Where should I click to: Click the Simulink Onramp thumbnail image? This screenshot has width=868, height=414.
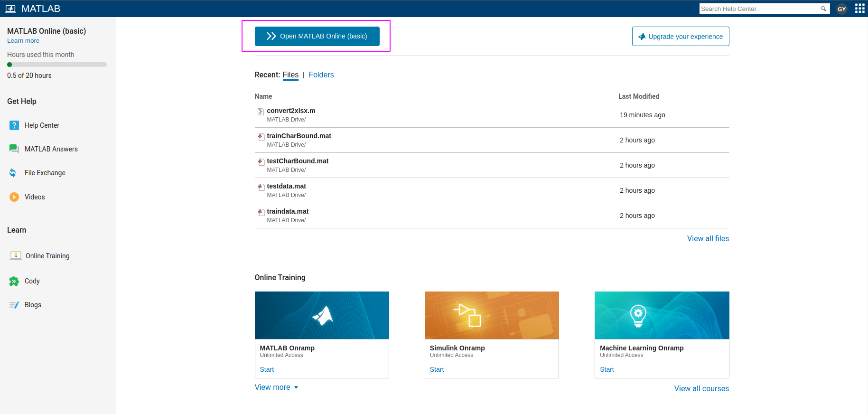coord(492,315)
